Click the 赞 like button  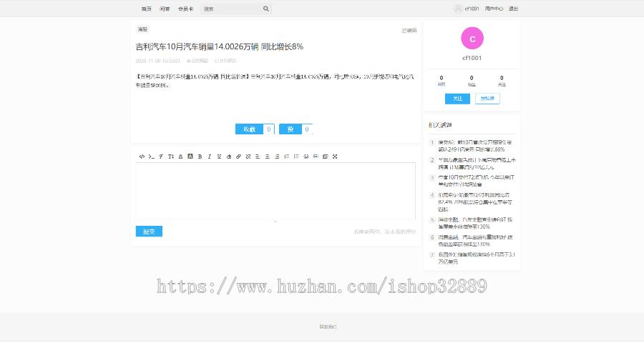291,129
